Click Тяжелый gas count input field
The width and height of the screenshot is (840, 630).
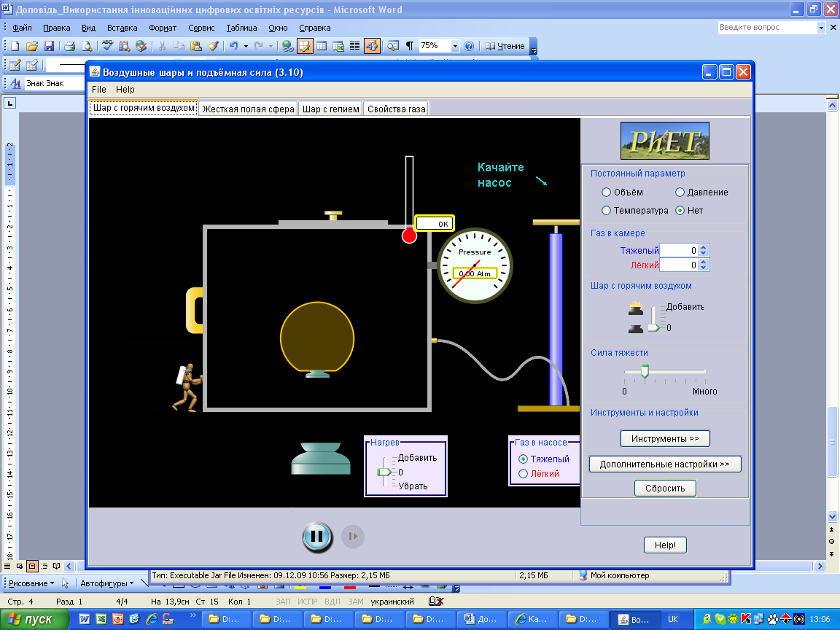point(679,250)
